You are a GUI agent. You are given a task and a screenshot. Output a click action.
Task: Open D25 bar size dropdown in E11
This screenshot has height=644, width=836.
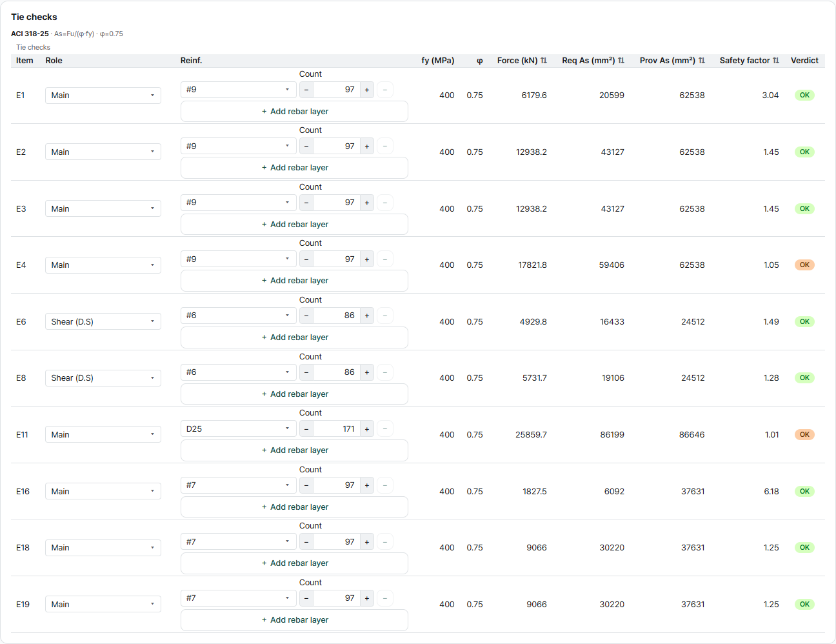(x=239, y=429)
